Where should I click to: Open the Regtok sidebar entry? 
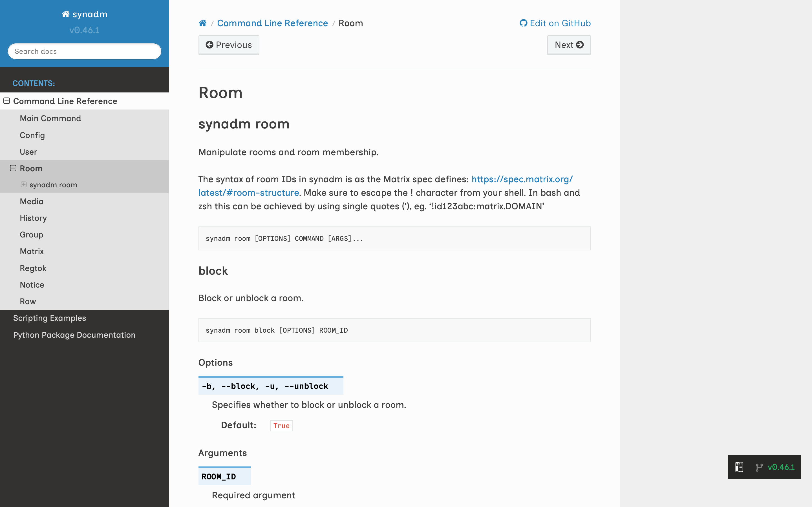[x=33, y=268]
